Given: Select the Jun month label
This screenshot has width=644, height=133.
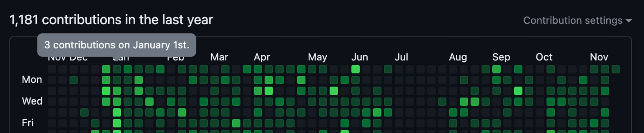Looking at the screenshot, I should pyautogui.click(x=359, y=57).
